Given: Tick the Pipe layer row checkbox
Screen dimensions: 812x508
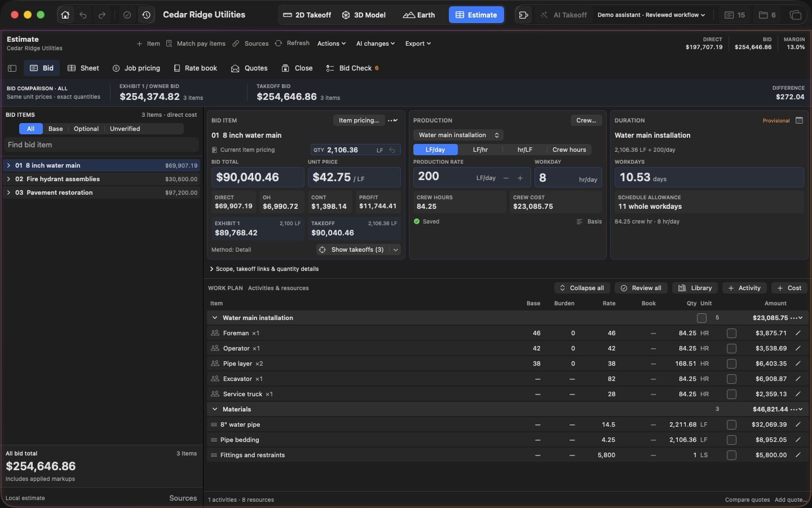Looking at the screenshot, I should [x=731, y=364].
